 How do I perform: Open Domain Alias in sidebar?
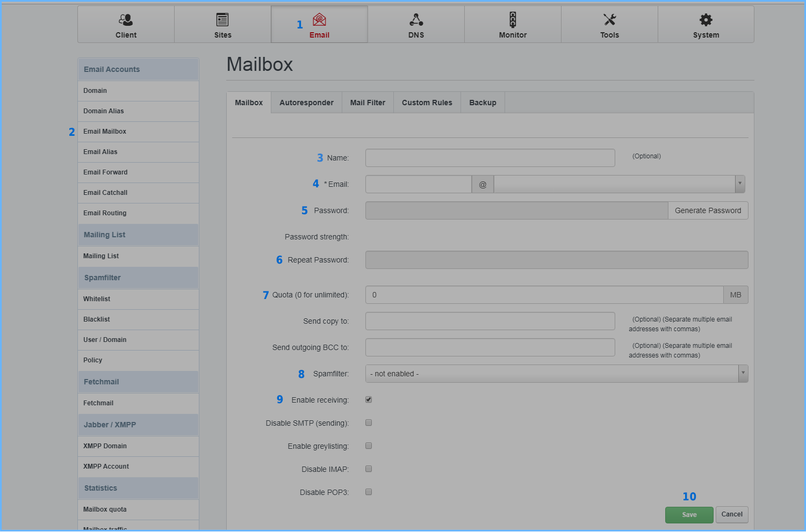(138, 111)
